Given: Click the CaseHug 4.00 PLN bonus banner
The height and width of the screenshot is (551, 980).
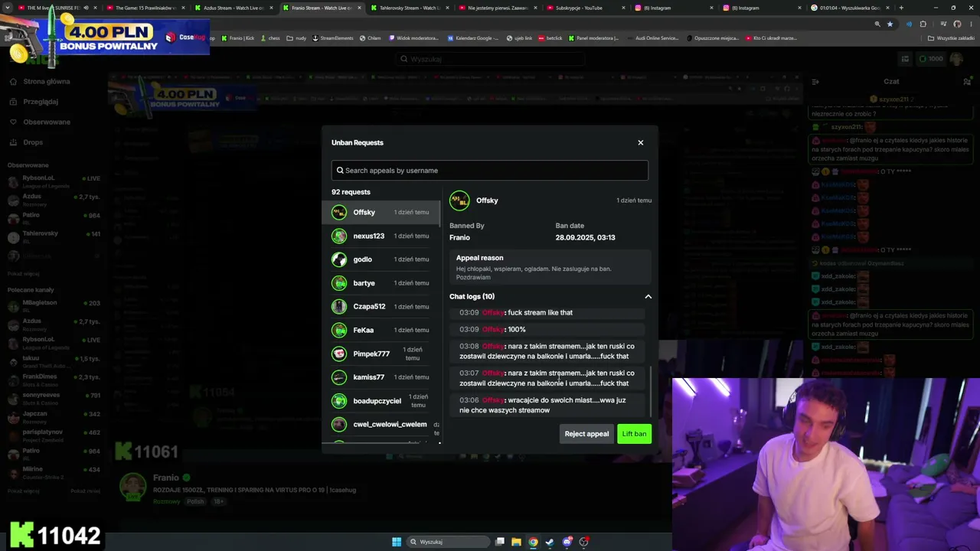Looking at the screenshot, I should tap(105, 38).
